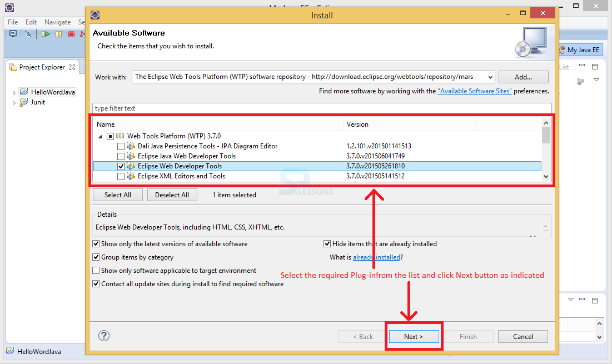612x364 pixels.
Task: Click the Dali Java Persistence Tools feature icon
Action: [x=131, y=146]
